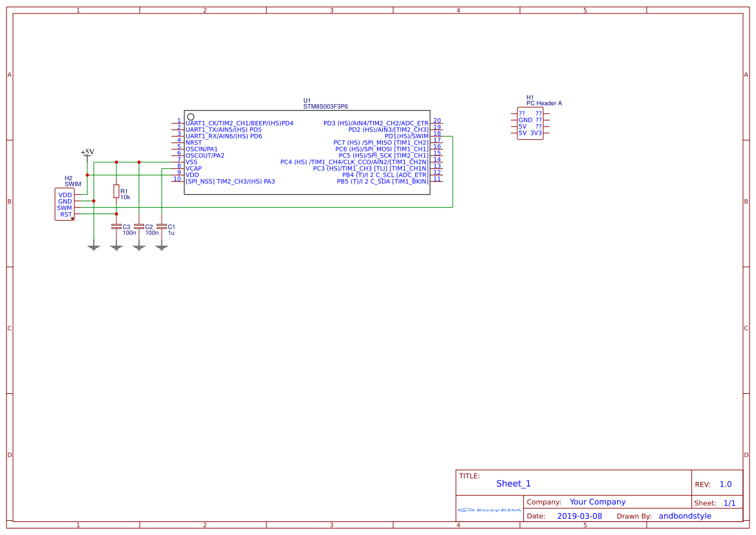Click the R1 10k resistor symbol
756x535 pixels.
coord(116,192)
